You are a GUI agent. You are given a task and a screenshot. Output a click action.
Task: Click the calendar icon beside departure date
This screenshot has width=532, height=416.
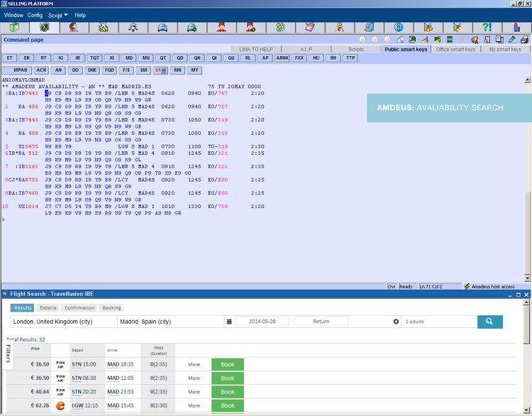229,322
